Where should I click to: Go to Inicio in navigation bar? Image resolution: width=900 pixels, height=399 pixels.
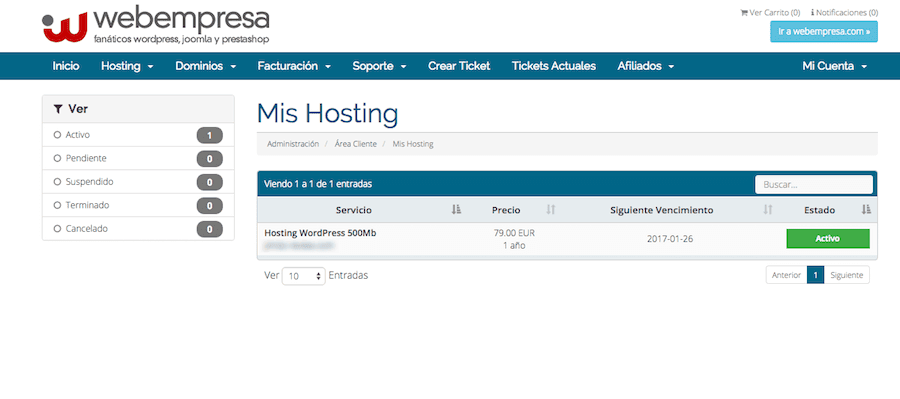click(66, 66)
